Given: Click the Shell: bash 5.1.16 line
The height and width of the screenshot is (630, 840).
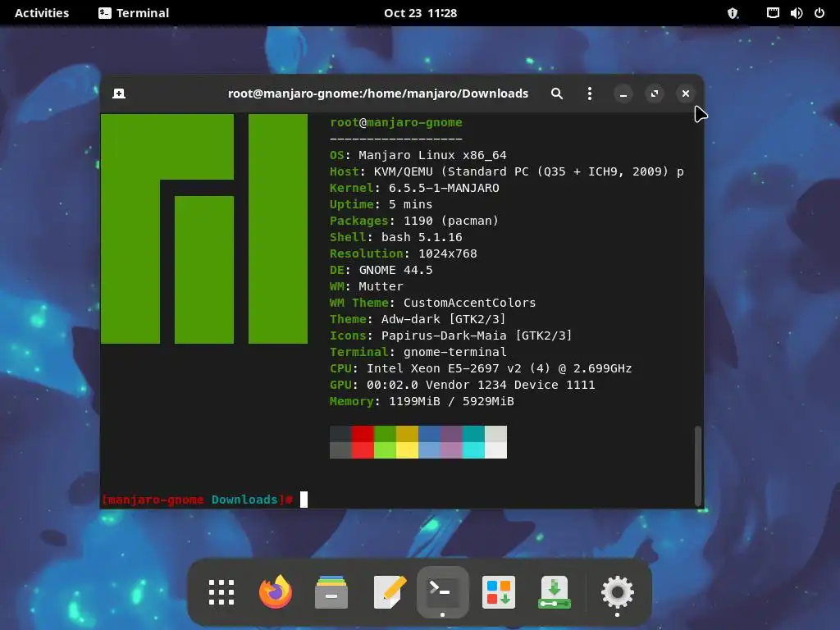Looking at the screenshot, I should (x=396, y=237).
